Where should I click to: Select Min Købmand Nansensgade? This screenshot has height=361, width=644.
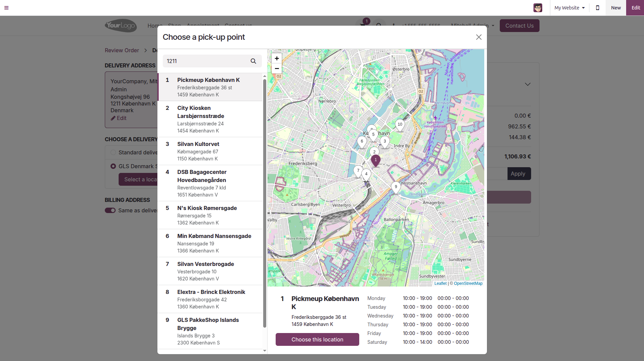[210, 243]
